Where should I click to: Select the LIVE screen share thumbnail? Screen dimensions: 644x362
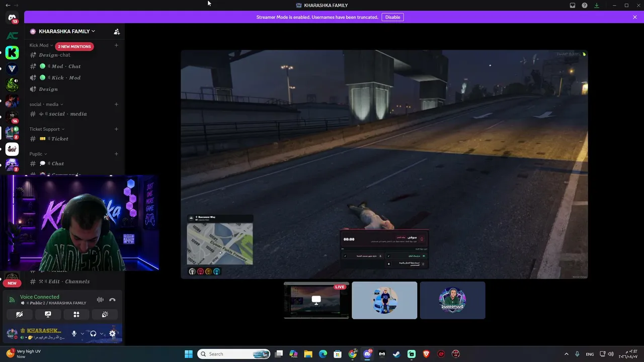(316, 300)
